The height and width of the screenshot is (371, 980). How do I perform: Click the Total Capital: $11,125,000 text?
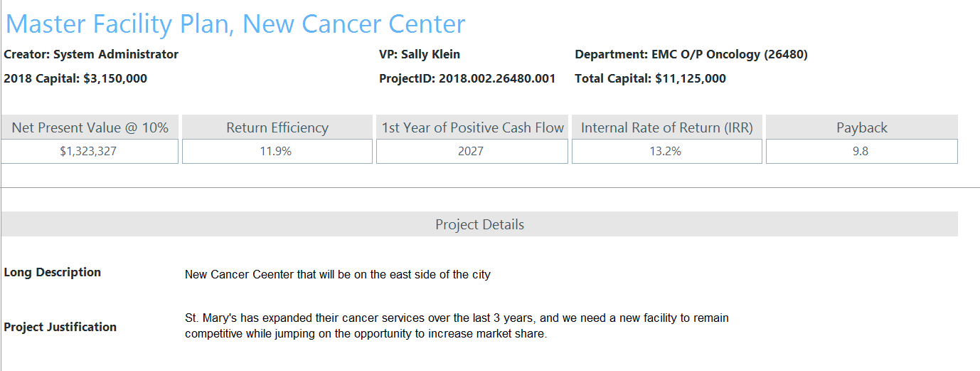coord(651,78)
